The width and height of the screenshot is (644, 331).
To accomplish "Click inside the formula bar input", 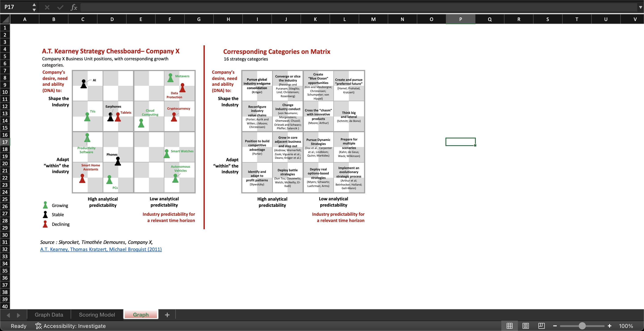I will [359, 7].
